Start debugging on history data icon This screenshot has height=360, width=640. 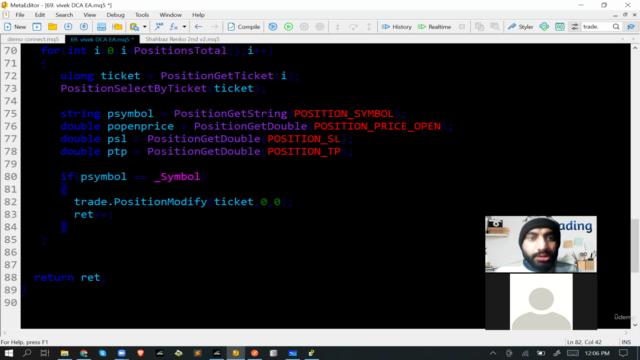coord(273,27)
